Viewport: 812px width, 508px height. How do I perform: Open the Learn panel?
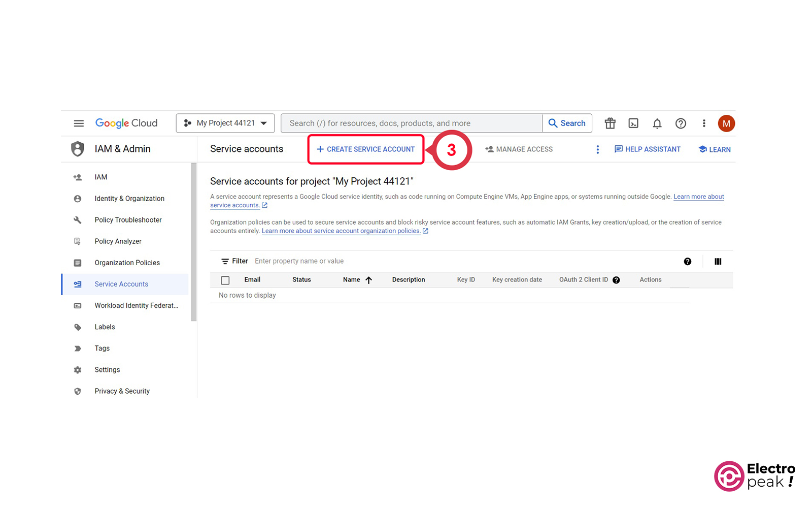(715, 149)
